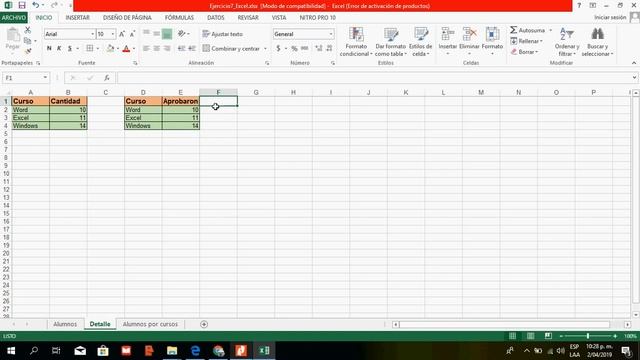This screenshot has height=360, width=640.
Task: Toggle center text alignment
Action: point(156,48)
